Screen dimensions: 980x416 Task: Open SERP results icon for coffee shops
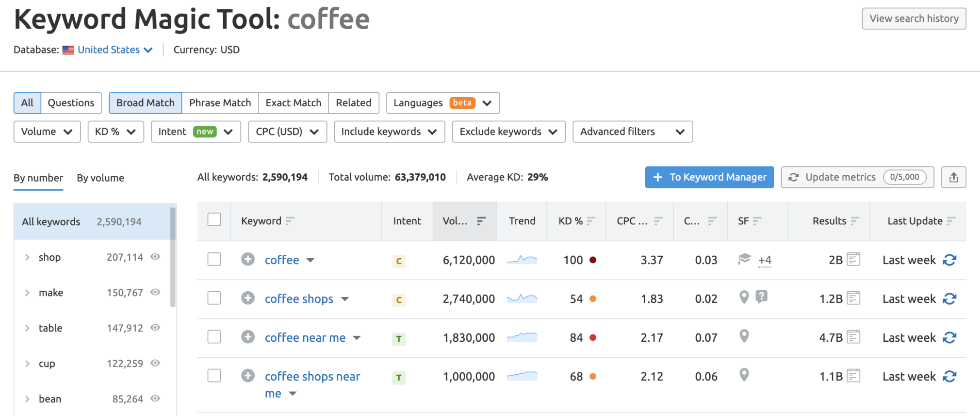(853, 298)
